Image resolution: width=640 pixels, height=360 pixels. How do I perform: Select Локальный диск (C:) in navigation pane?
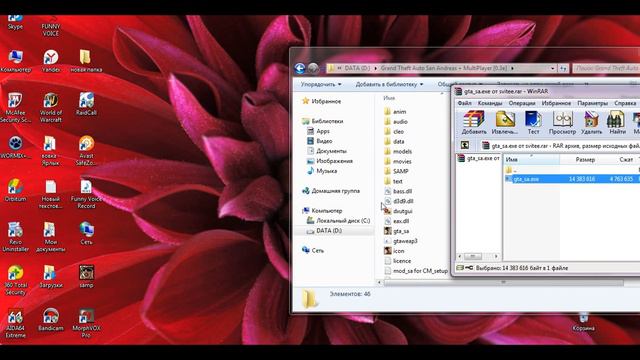pyautogui.click(x=338, y=220)
